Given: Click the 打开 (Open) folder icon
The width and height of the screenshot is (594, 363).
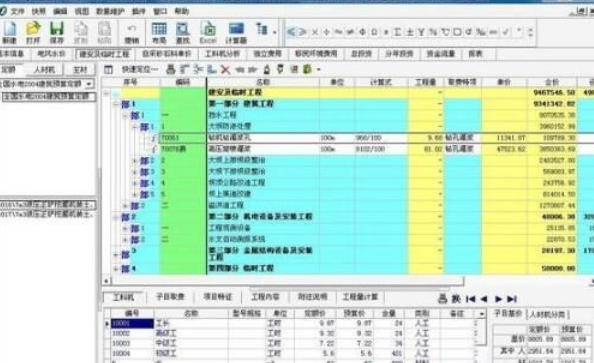Looking at the screenshot, I should coord(33,32).
